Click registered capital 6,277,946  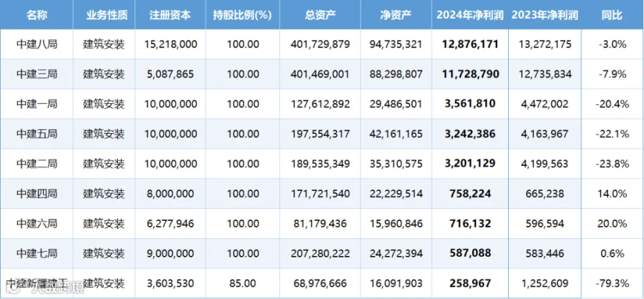[x=170, y=223]
